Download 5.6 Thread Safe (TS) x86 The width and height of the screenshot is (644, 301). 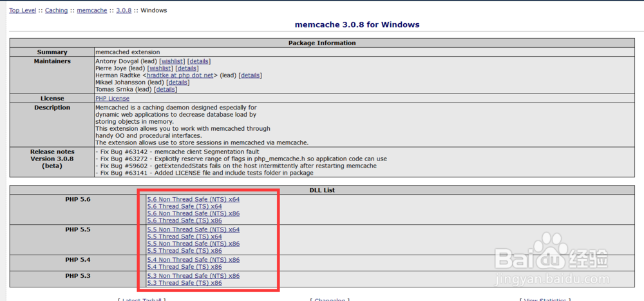(185, 220)
